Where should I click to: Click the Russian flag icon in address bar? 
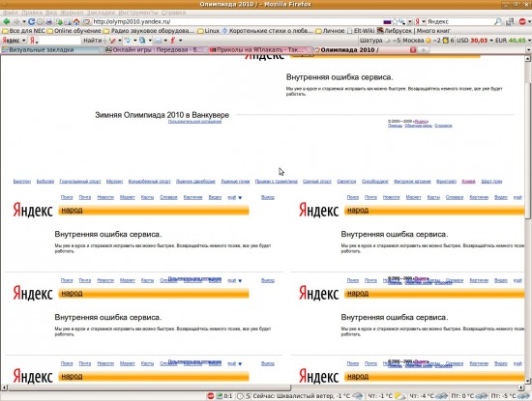click(x=388, y=22)
